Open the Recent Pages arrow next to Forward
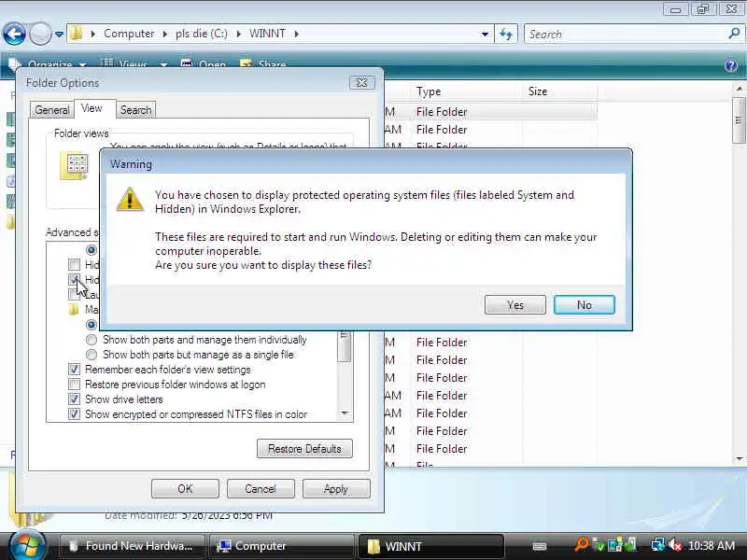The height and width of the screenshot is (560, 747). (59, 35)
